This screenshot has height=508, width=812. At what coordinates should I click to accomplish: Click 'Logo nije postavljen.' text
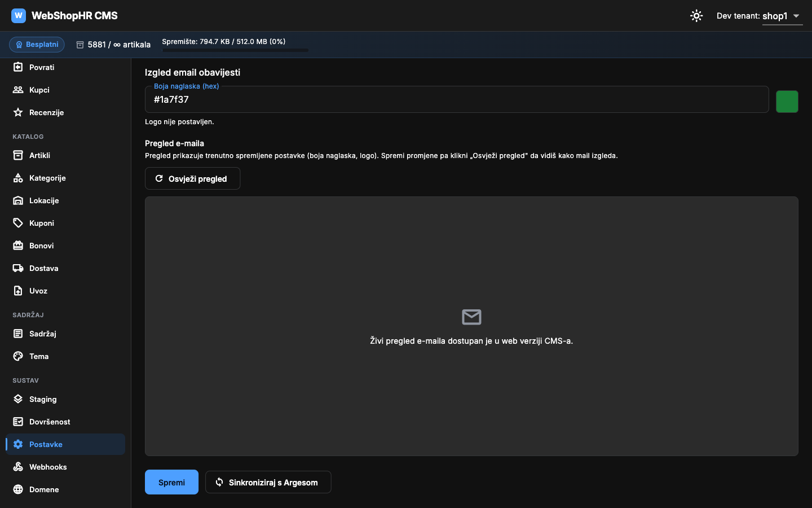click(x=179, y=122)
